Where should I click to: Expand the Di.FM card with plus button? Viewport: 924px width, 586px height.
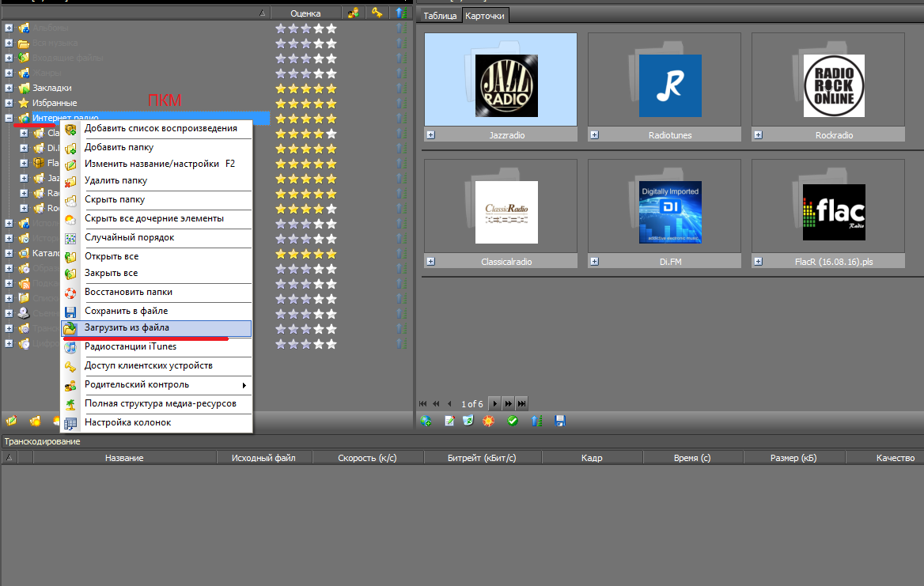pos(594,261)
